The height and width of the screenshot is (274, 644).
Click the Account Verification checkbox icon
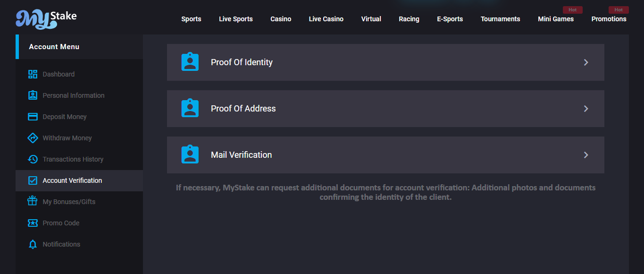tap(33, 180)
